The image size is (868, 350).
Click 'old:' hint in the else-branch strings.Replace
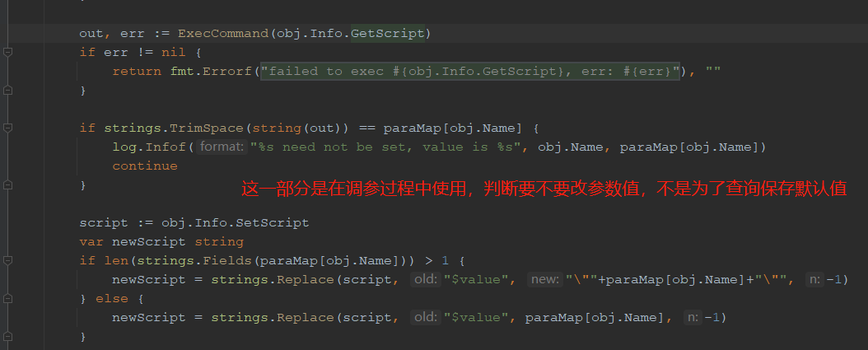tap(426, 318)
